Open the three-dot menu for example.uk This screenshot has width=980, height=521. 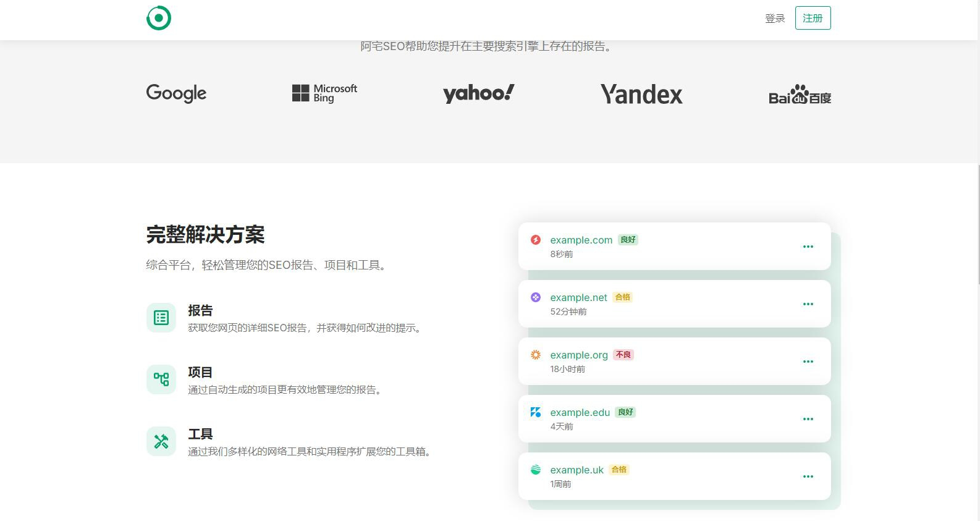click(808, 477)
